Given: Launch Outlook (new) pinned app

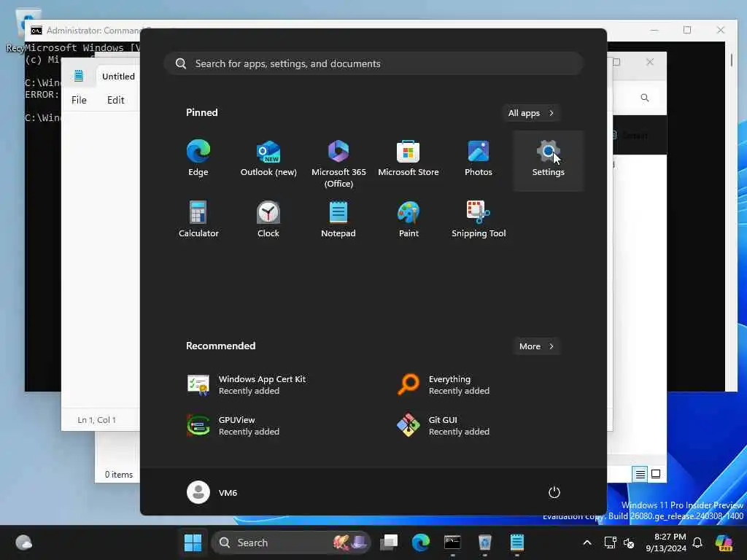Looking at the screenshot, I should click(x=268, y=158).
